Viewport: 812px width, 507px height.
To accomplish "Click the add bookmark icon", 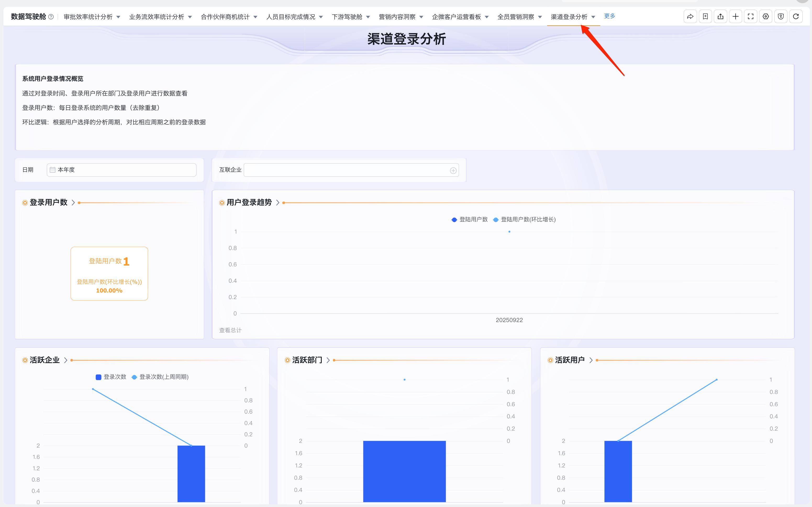I will (x=705, y=16).
